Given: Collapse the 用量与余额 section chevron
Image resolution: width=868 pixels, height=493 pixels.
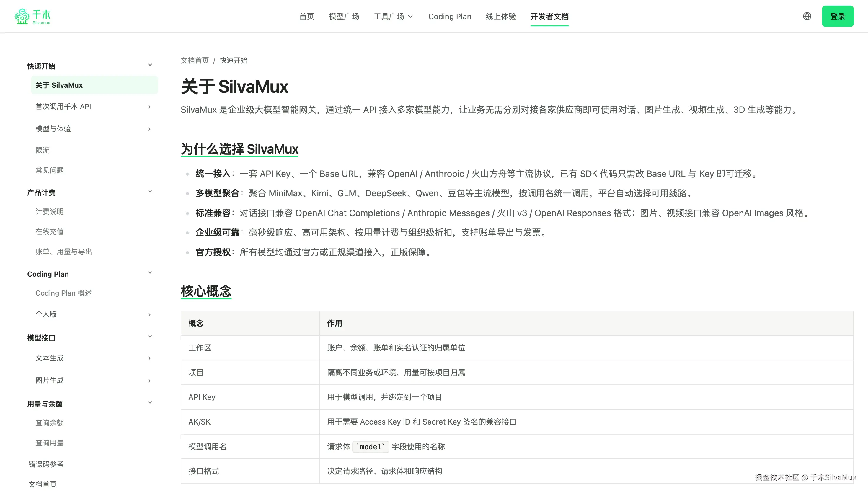Looking at the screenshot, I should click(x=150, y=403).
